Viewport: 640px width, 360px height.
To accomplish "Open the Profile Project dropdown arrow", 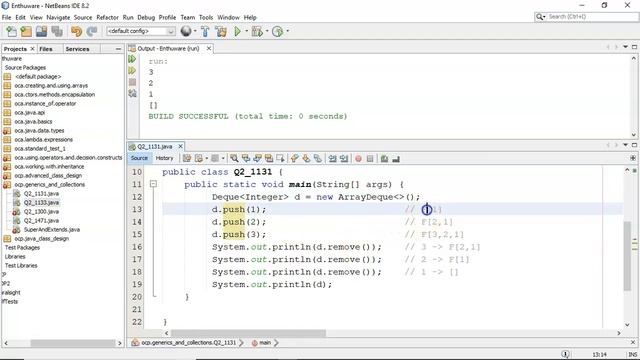I will [288, 31].
